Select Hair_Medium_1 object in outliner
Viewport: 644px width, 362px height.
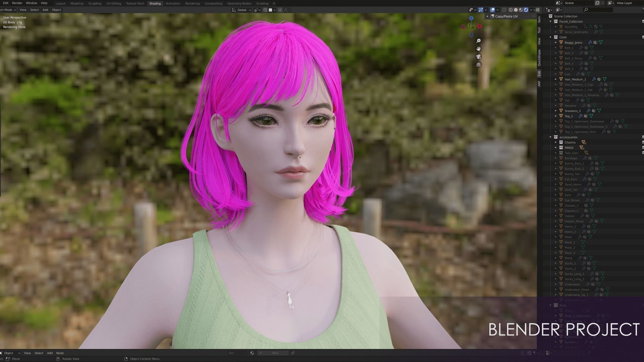pyautogui.click(x=575, y=79)
